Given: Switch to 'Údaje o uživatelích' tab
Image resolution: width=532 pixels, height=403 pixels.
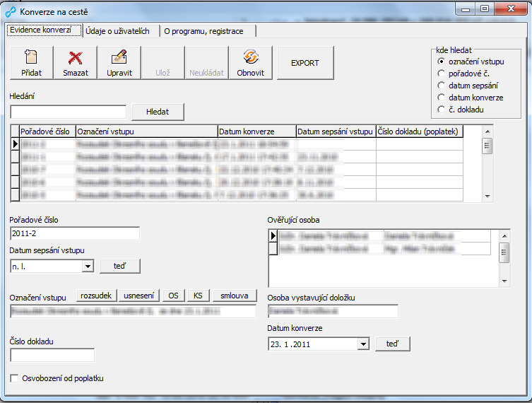Looking at the screenshot, I should pyautogui.click(x=117, y=31).
